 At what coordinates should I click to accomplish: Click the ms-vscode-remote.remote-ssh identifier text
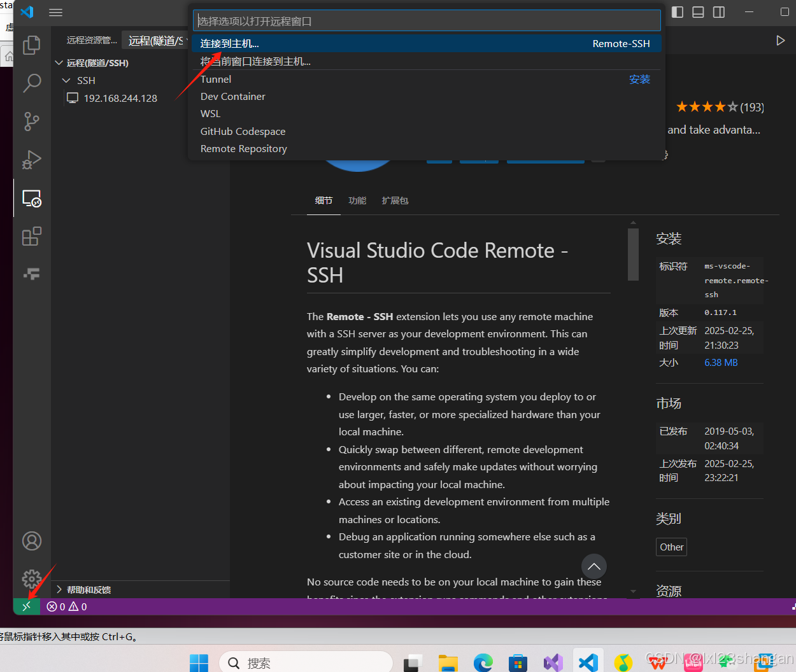pos(736,280)
